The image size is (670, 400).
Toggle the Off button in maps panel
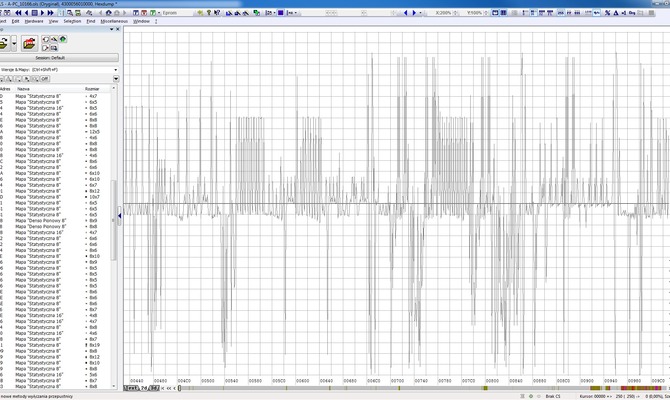[44, 79]
